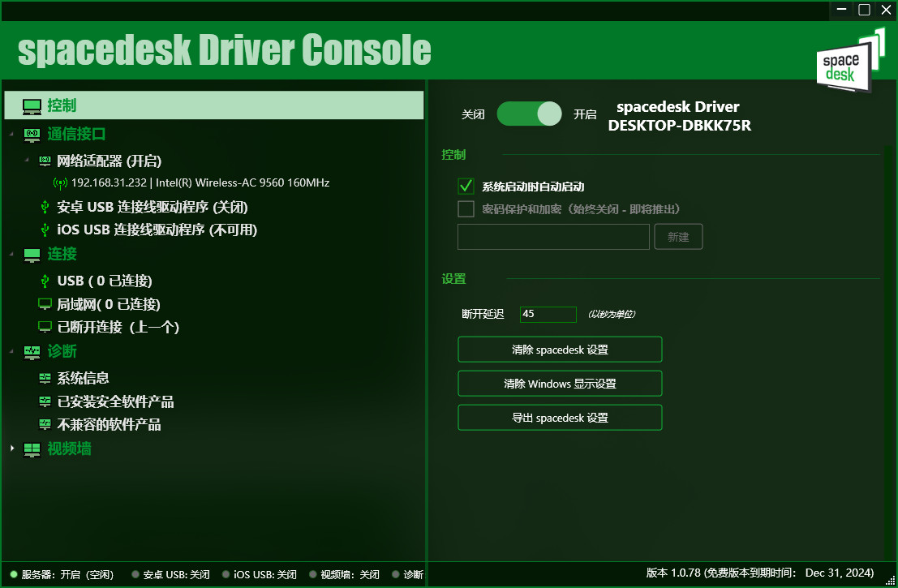Click the USB icon beside USB ( 0 已连接)
The height and width of the screenshot is (588, 898).
[x=45, y=281]
